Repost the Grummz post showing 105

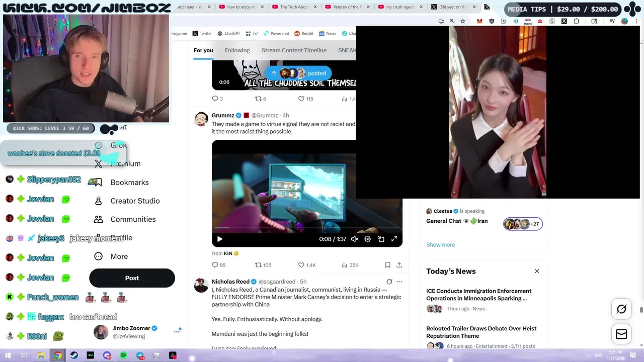(x=263, y=265)
